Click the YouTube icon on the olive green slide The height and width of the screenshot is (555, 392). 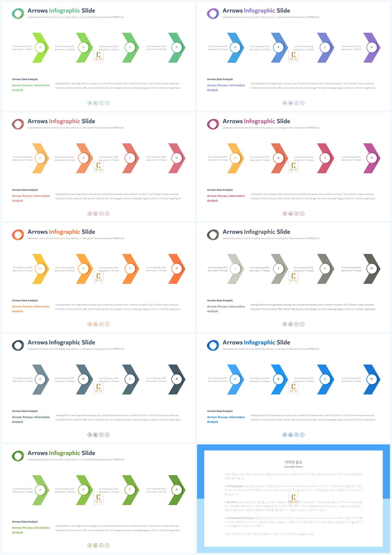click(96, 545)
